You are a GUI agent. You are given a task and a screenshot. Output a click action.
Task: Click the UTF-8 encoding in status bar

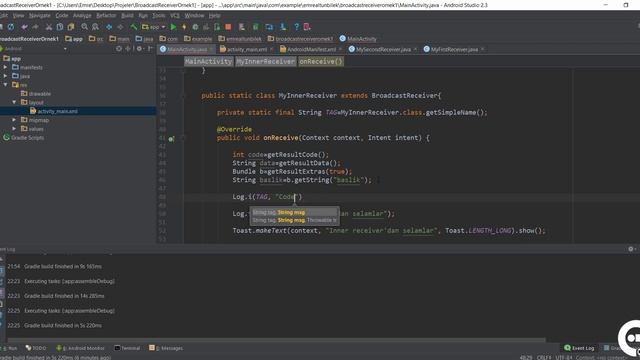564,358
